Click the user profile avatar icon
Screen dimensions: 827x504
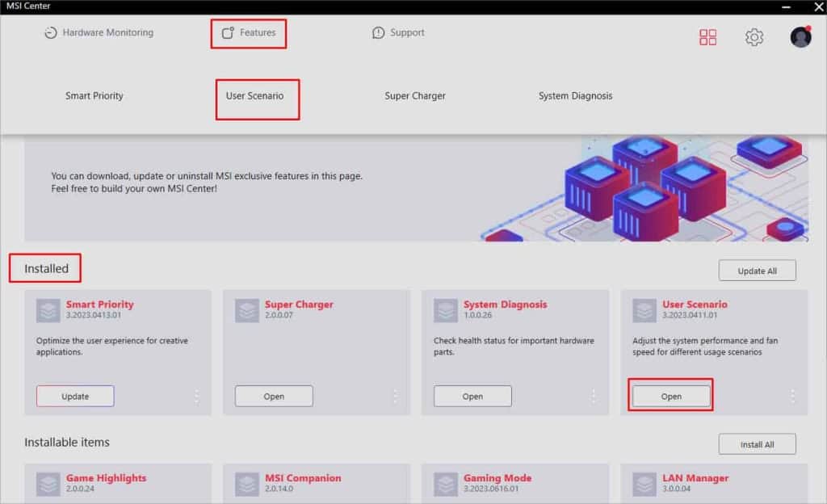click(800, 37)
